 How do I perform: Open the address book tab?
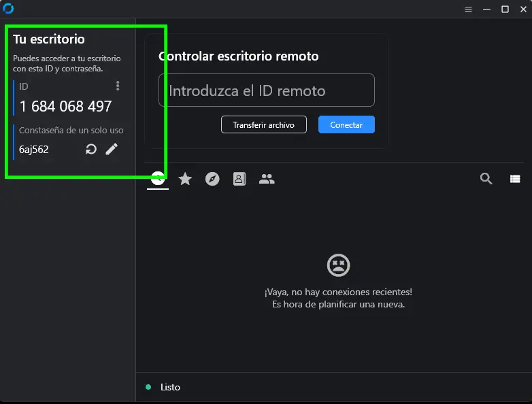[239, 179]
